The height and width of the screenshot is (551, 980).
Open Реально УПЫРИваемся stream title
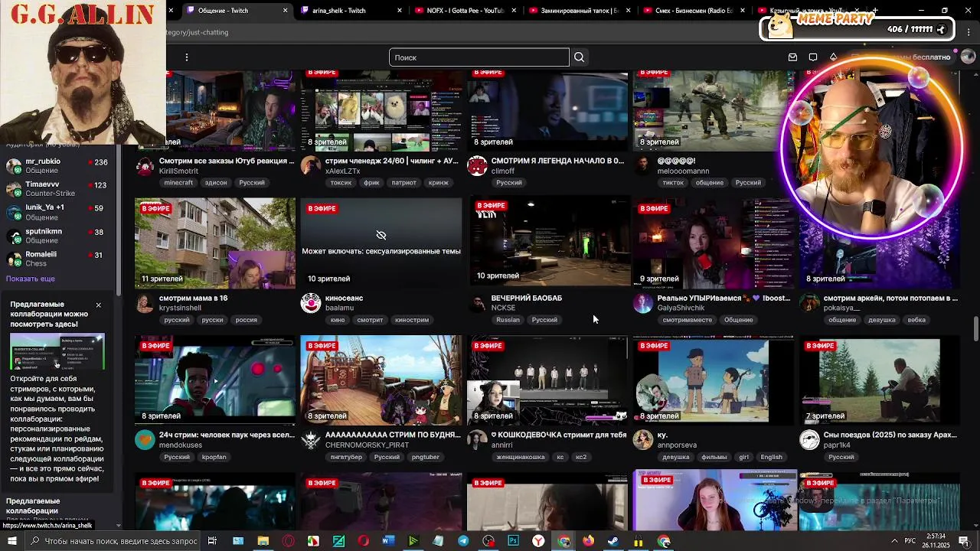[x=724, y=298]
